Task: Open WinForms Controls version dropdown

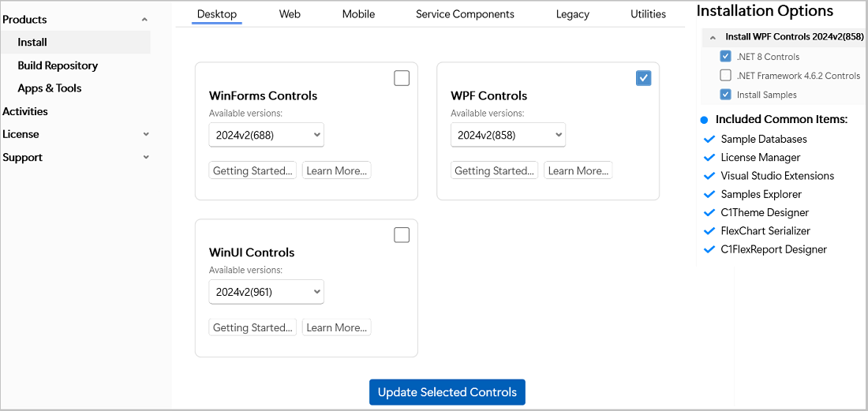Action: click(266, 135)
